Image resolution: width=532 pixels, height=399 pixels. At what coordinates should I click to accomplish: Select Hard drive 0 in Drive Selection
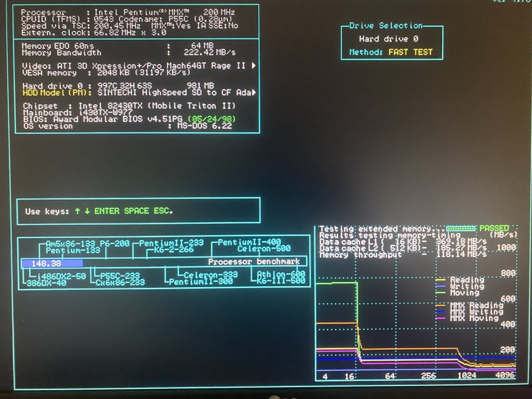click(388, 39)
